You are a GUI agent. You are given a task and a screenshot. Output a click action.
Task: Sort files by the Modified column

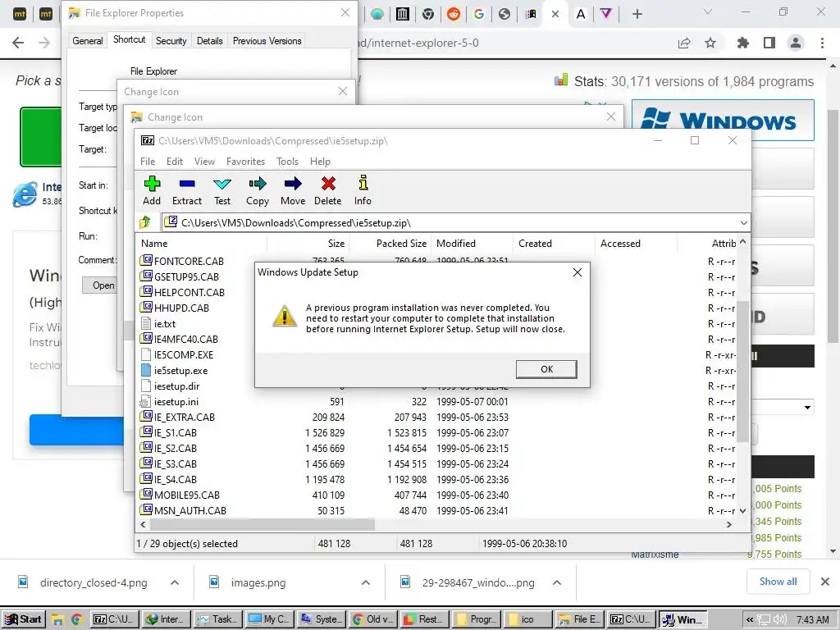tap(472, 243)
